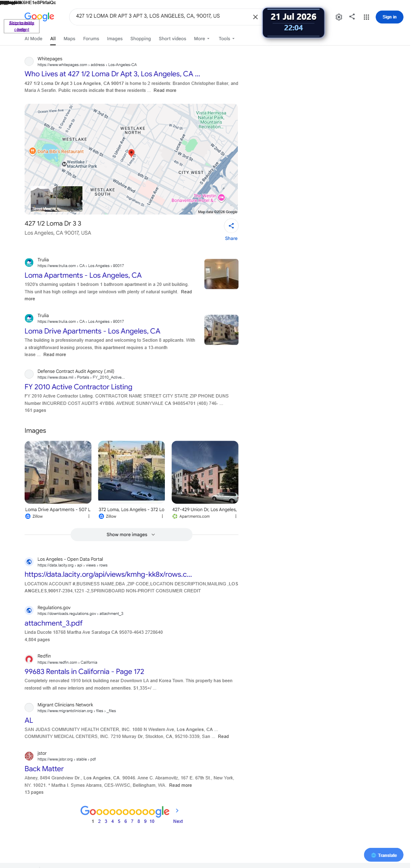Expand Show more images
The height and width of the screenshot is (868, 415).
tap(131, 535)
